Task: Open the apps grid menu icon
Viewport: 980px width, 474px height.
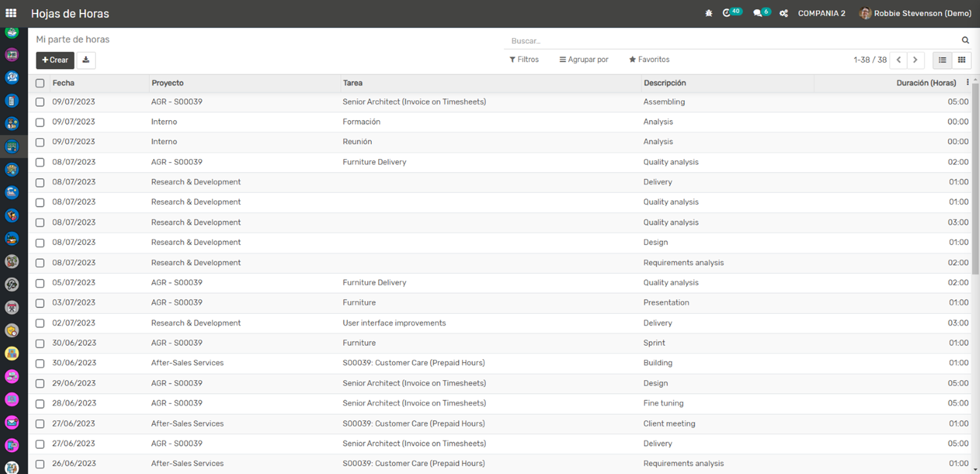Action: pos(11,13)
